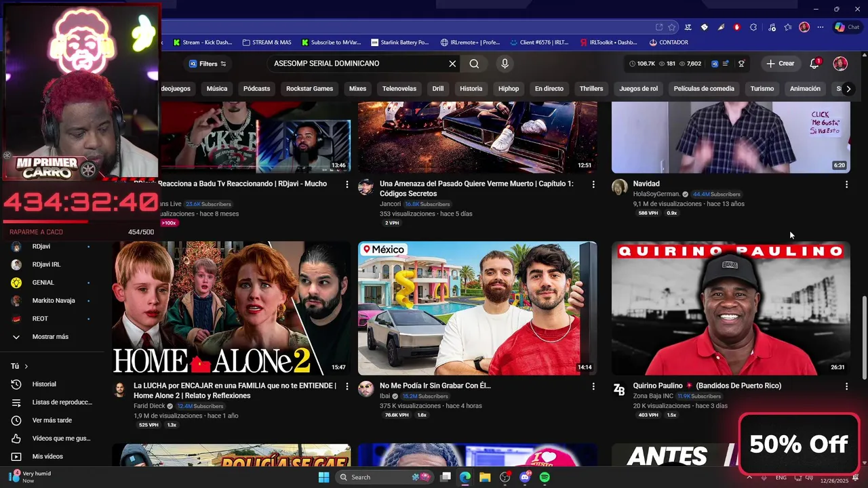Start voice search with microphone icon

(x=505, y=64)
